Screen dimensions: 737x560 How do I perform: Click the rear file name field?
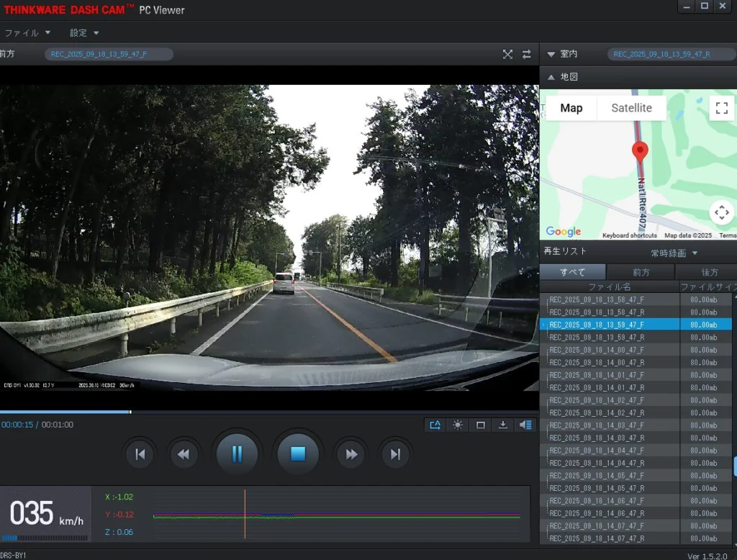pyautogui.click(x=672, y=54)
